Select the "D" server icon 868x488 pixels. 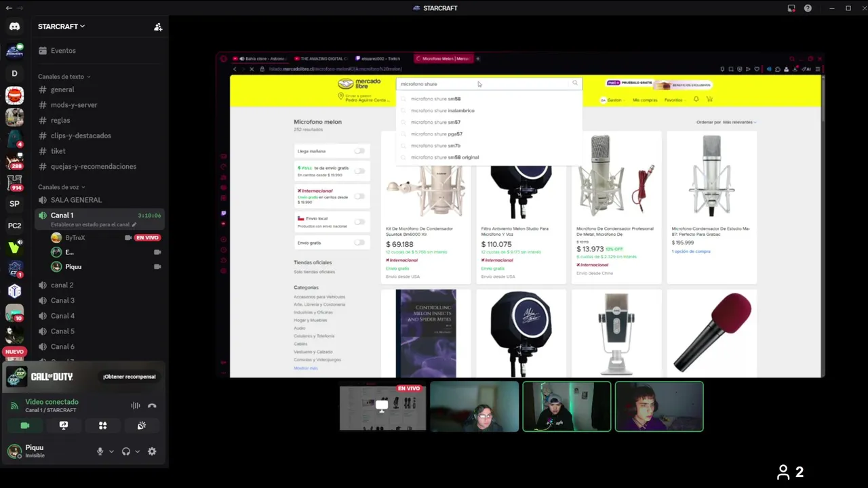(14, 73)
